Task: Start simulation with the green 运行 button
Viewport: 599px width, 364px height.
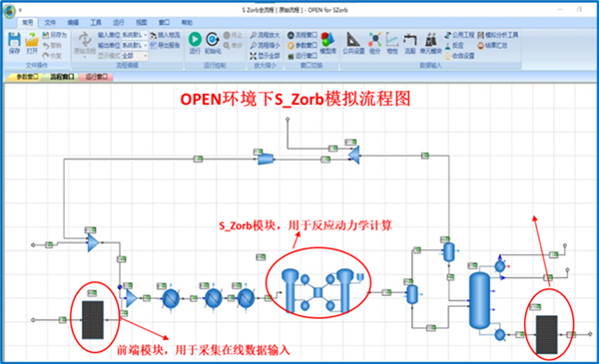Action: point(195,43)
